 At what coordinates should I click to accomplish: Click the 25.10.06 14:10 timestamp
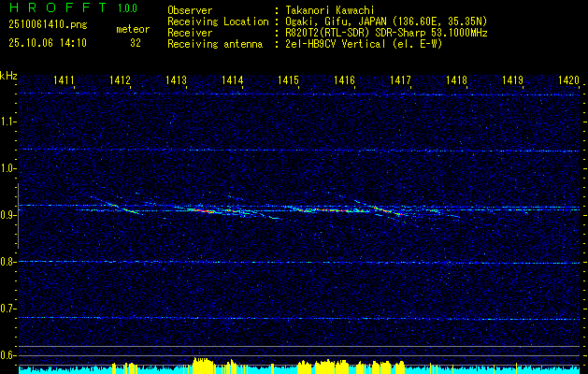tap(48, 42)
